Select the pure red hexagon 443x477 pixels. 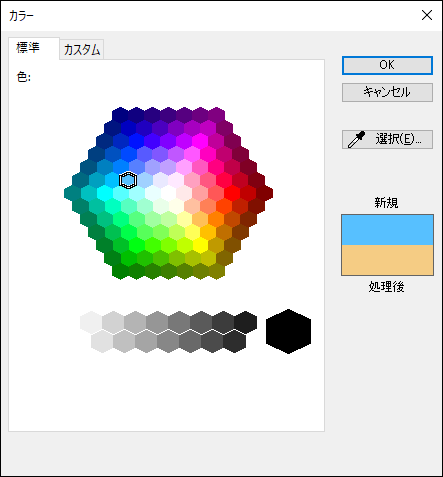pyautogui.click(x=232, y=193)
